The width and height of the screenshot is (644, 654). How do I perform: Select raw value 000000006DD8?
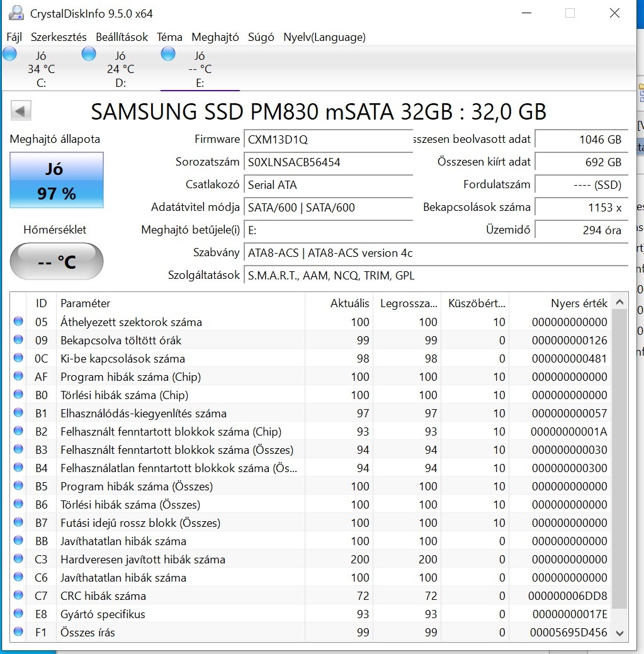pos(568,596)
